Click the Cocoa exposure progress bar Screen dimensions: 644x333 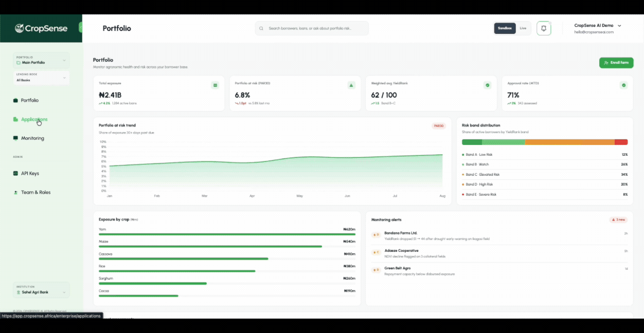(x=227, y=295)
